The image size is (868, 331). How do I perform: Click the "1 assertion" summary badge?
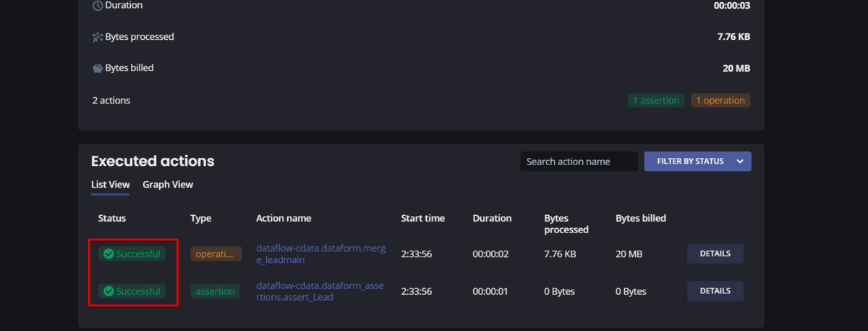tap(656, 101)
